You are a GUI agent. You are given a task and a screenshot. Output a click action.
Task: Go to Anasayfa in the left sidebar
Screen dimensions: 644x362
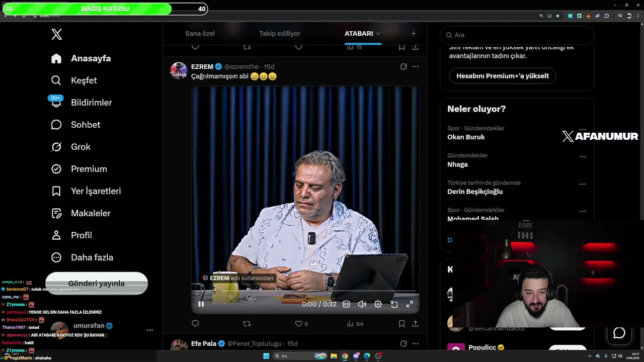click(x=81, y=58)
